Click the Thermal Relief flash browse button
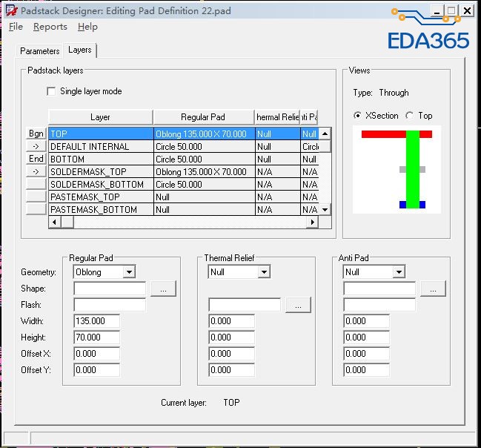481x448 pixels. 298,305
